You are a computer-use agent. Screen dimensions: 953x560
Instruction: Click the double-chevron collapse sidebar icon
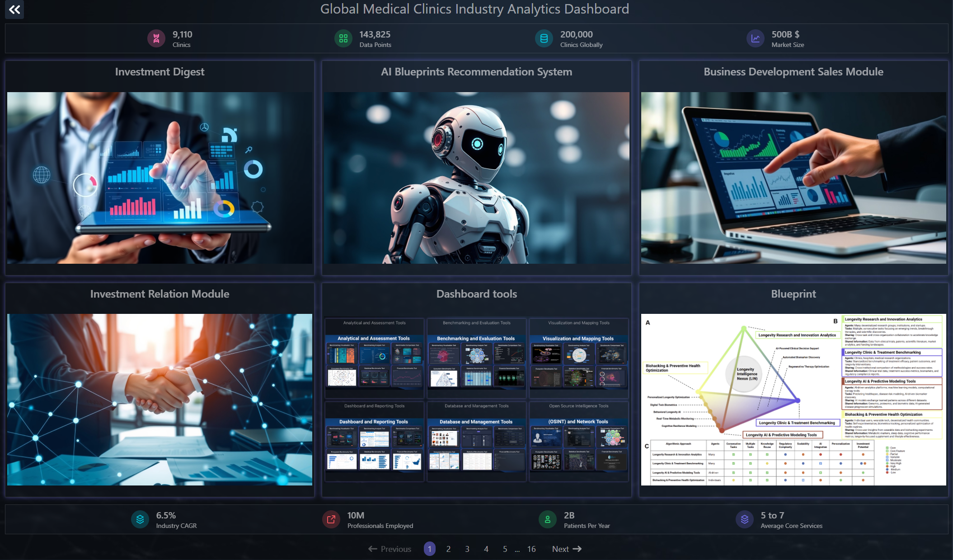[14, 9]
